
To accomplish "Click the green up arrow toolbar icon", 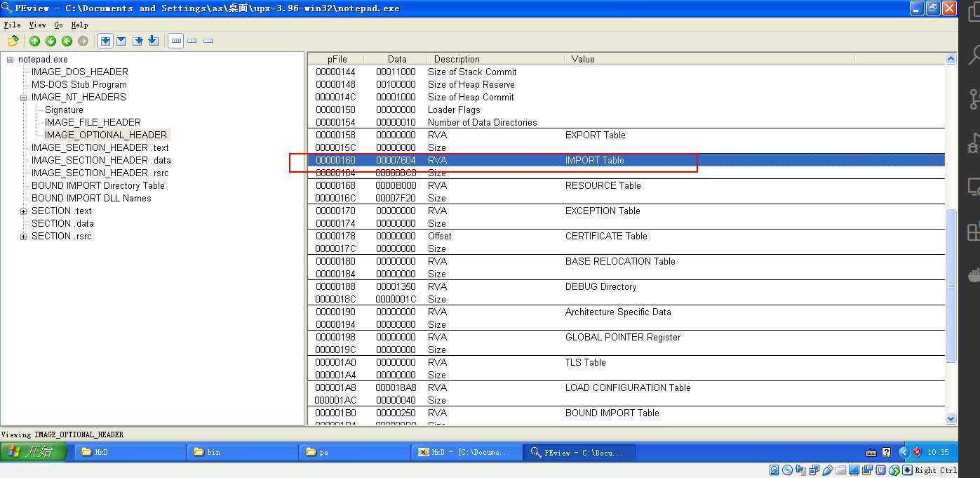I will click(x=34, y=41).
